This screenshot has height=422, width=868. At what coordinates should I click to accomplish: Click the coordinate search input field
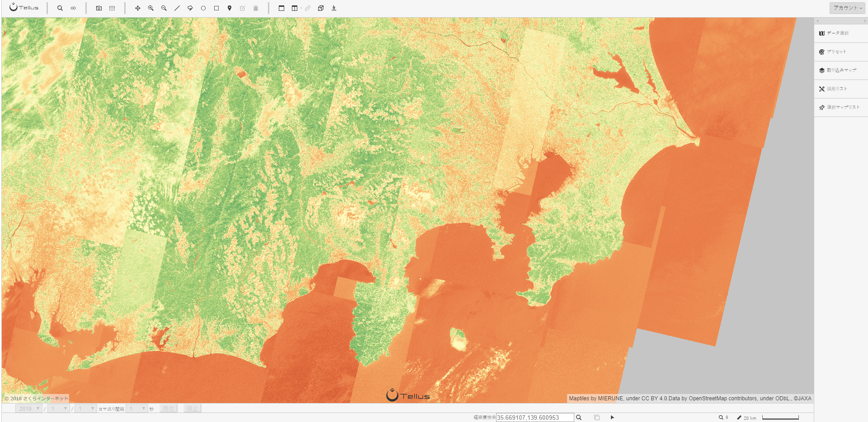pos(535,417)
